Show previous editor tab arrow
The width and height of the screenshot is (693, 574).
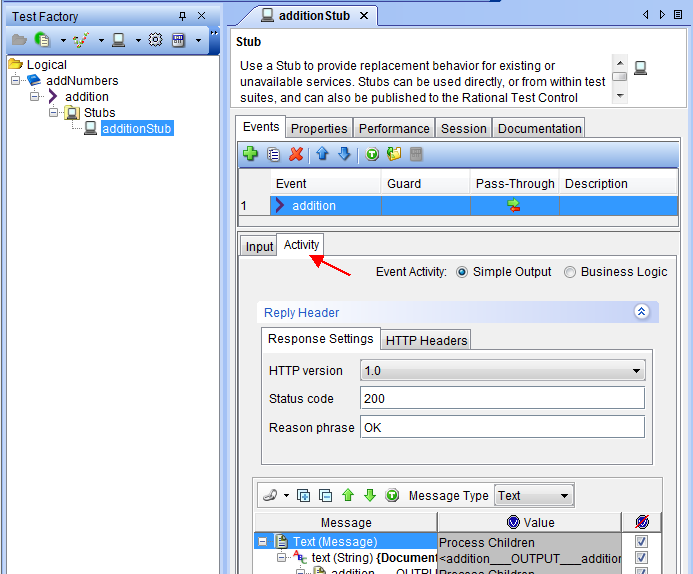coord(646,15)
